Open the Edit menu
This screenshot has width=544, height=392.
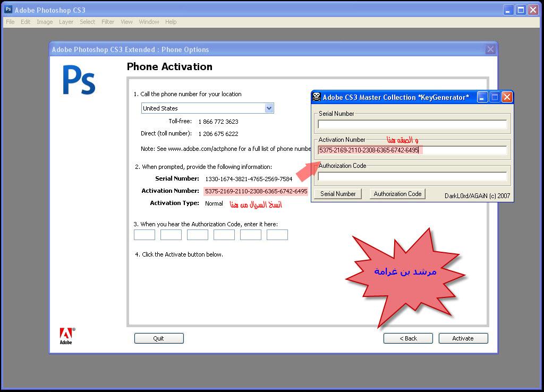[25, 22]
